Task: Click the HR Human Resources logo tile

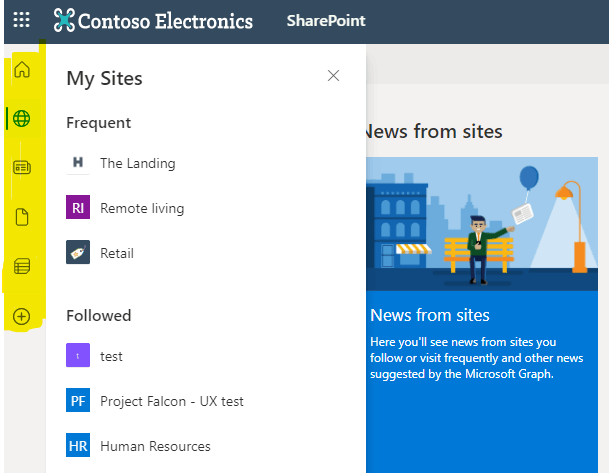Action: tap(78, 445)
